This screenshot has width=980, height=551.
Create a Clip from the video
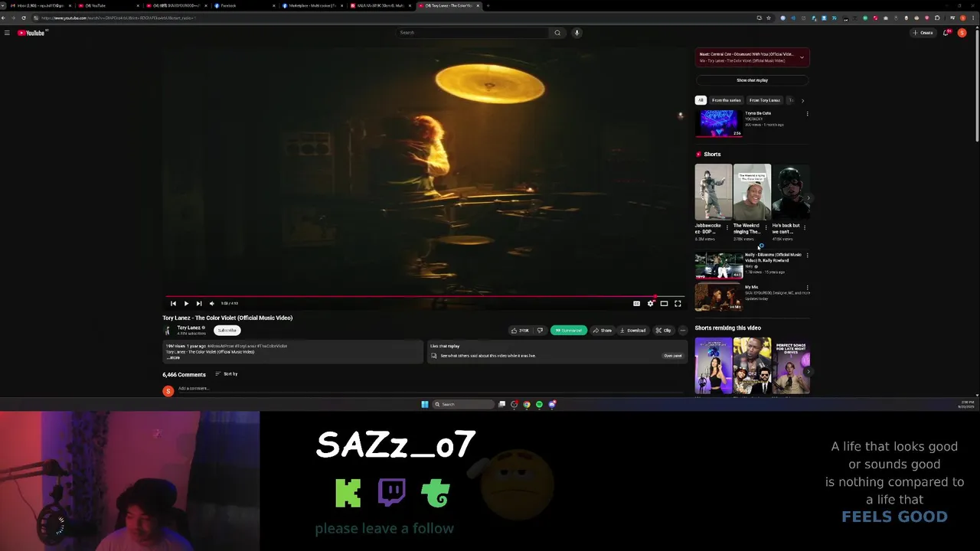[663, 331]
